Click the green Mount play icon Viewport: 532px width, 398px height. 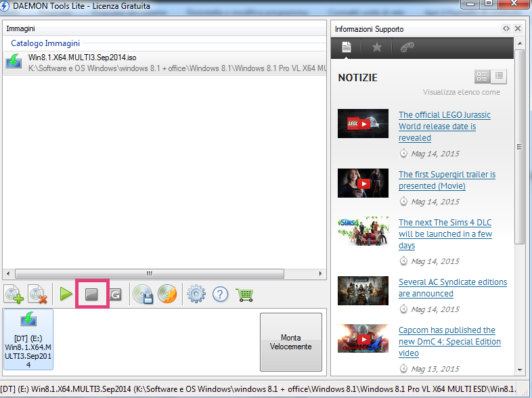tap(66, 294)
